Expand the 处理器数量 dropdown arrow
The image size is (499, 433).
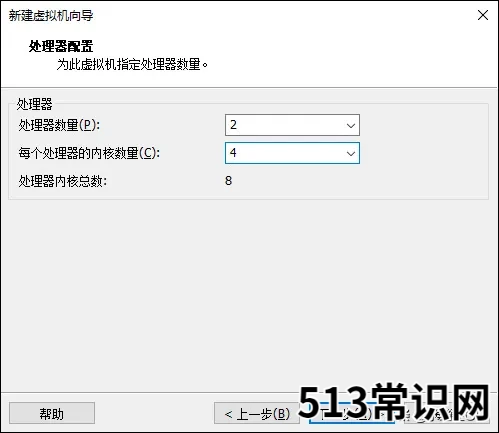point(350,125)
